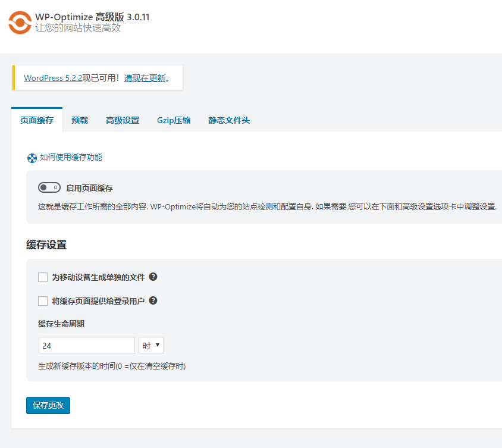Select the 页面缓存 tab
This screenshot has height=448, width=502.
37,120
